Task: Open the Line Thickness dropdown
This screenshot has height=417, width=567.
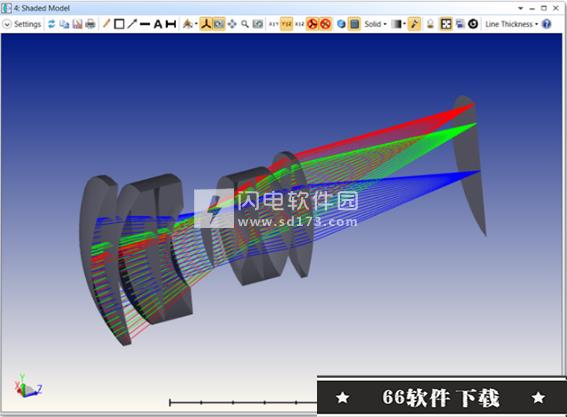Action: click(x=511, y=24)
